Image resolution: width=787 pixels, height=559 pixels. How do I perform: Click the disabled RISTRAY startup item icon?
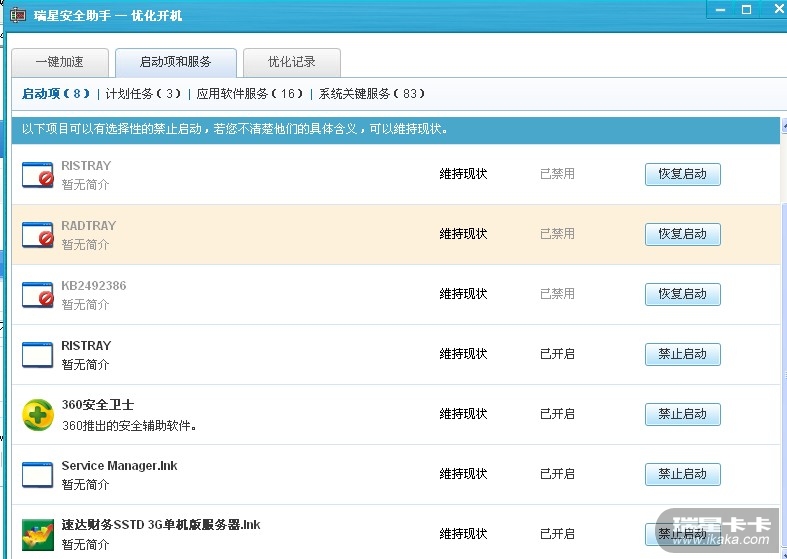click(x=38, y=175)
